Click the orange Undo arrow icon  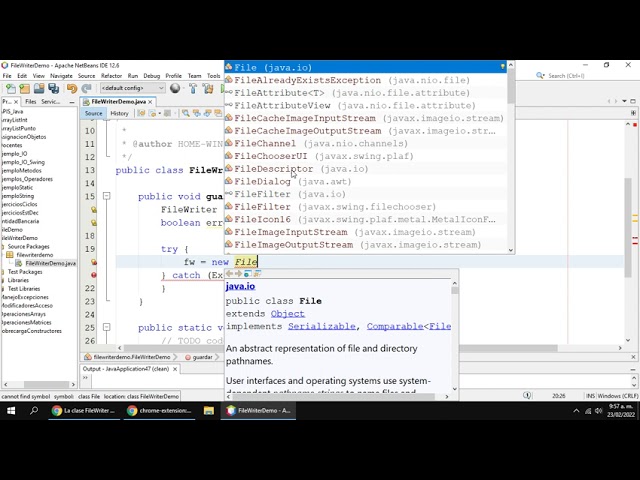coord(72,88)
